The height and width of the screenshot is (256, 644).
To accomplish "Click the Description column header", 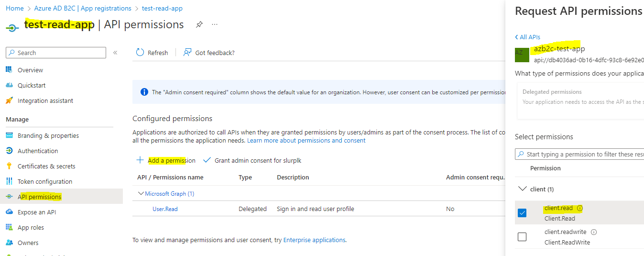I will (x=293, y=177).
